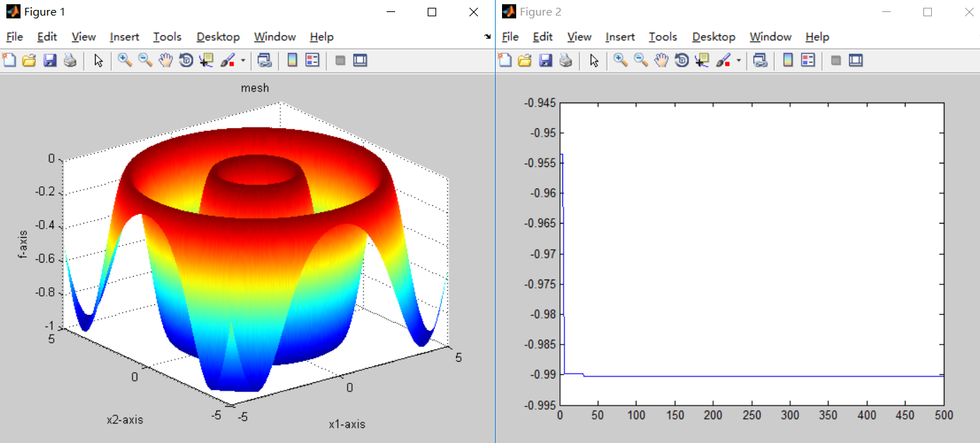Click Data Cursor icon in Figure 2
This screenshot has width=980, height=443.
pos(702,61)
